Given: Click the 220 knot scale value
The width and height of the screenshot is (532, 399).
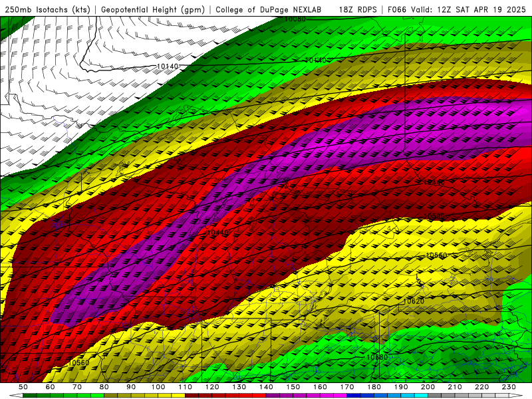Looking at the screenshot, I should 482,387.
